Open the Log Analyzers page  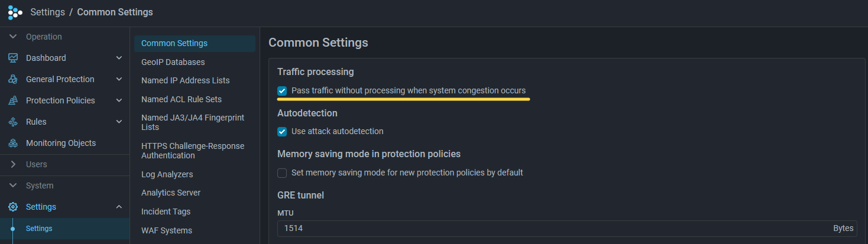click(167, 174)
